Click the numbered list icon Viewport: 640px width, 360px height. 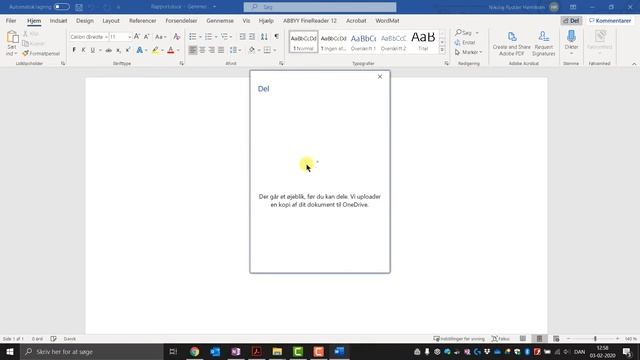pyautogui.click(x=209, y=37)
